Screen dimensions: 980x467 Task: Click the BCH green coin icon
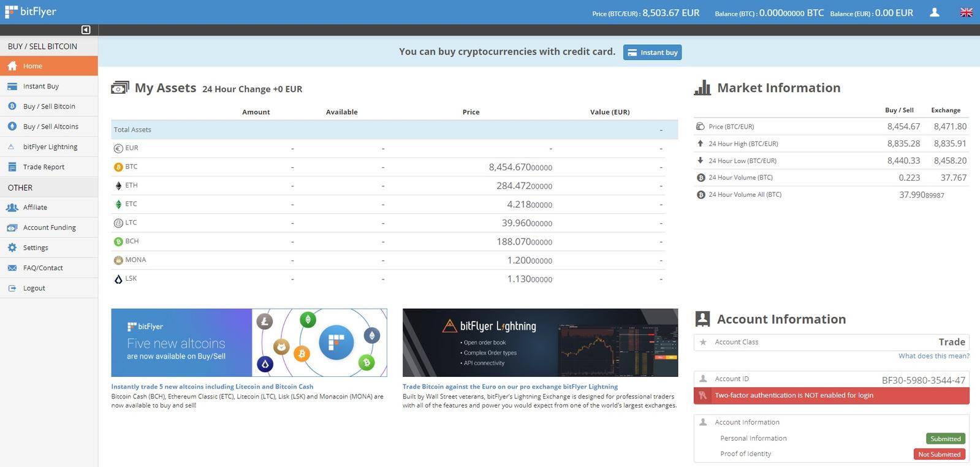(118, 241)
